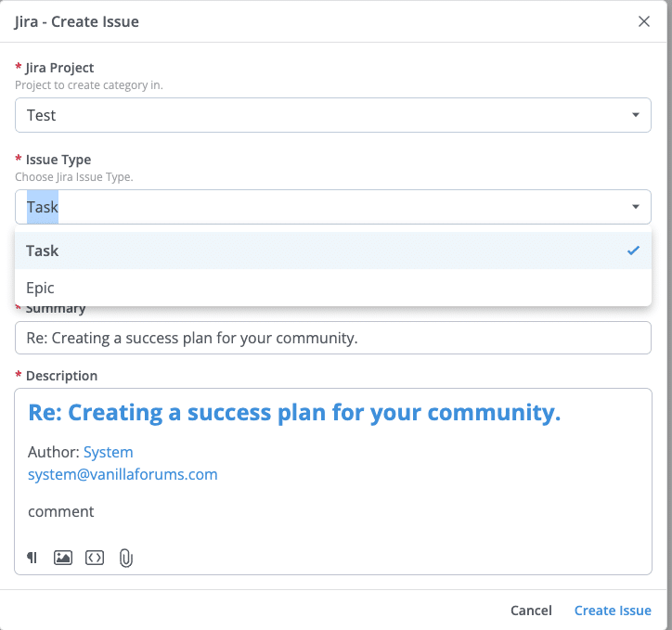Screen dimensions: 672x630
Task: Click the highlighted Task text in the Issue Type field
Action: pos(43,207)
